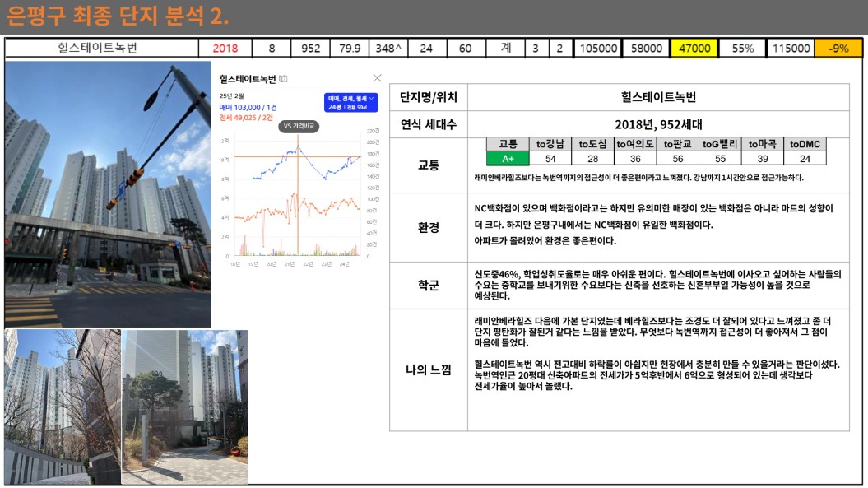Image resolution: width=868 pixels, height=488 pixels.
Task: Open the 매매, 전세, 월세 dropdown
Action: point(351,103)
